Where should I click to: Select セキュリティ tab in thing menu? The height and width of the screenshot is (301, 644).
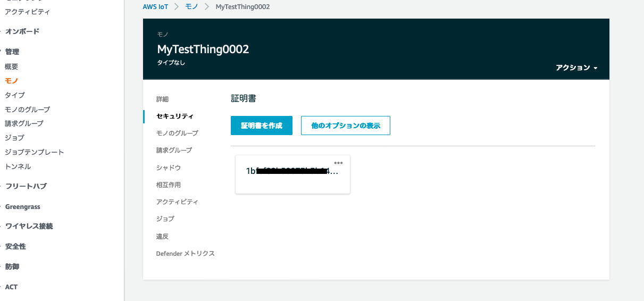pyautogui.click(x=175, y=116)
